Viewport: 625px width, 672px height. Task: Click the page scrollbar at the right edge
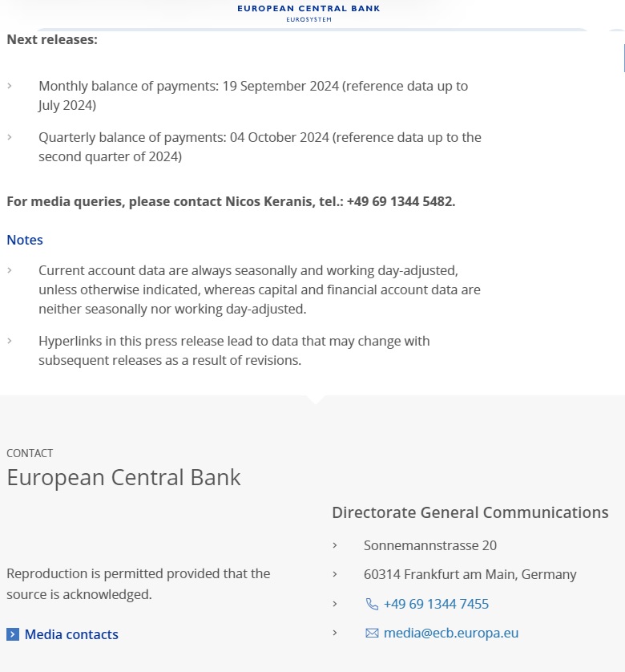(623, 56)
